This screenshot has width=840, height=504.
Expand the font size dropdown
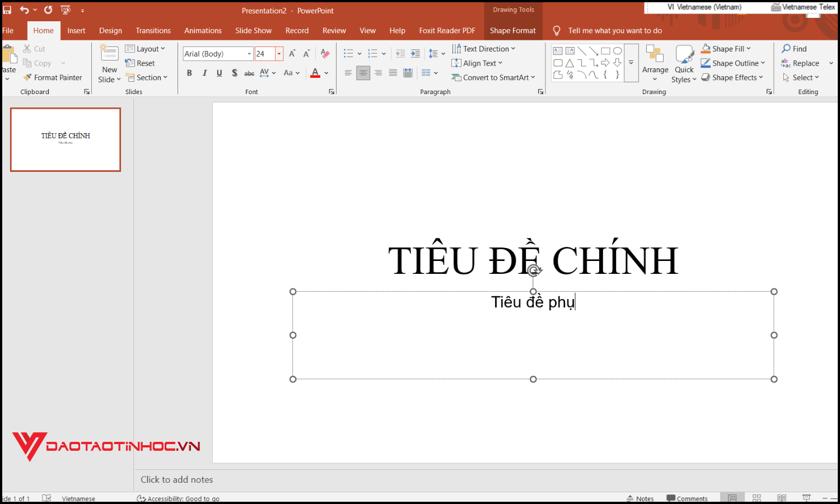tap(278, 53)
